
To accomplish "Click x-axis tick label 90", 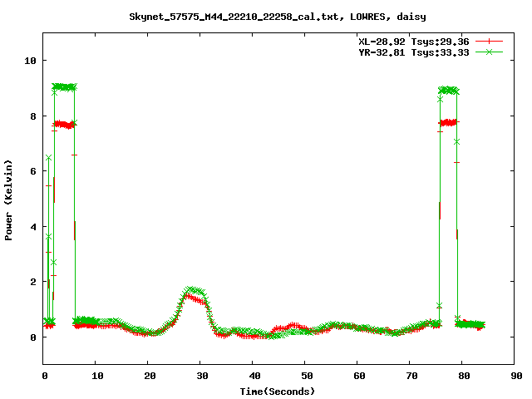I will click(516, 376).
